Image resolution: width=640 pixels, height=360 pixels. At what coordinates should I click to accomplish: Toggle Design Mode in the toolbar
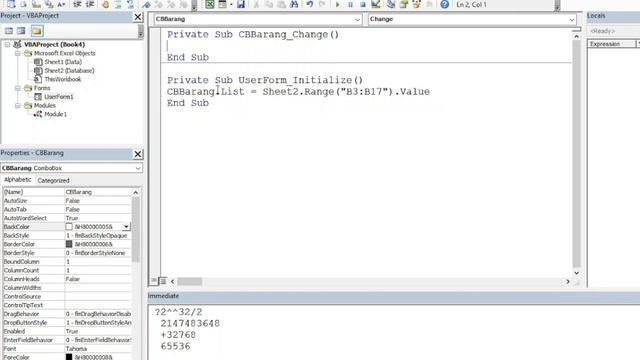coord(376,4)
